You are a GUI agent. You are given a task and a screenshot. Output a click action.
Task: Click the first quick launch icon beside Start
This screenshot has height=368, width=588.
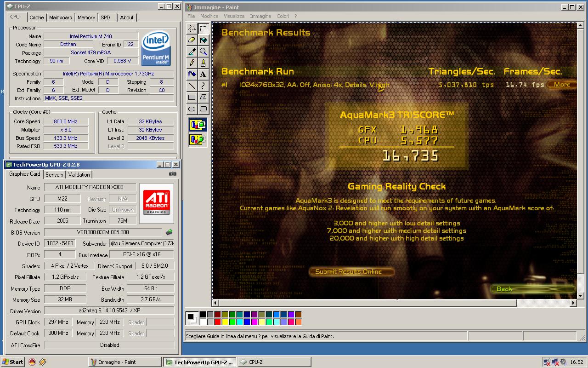coord(32,362)
